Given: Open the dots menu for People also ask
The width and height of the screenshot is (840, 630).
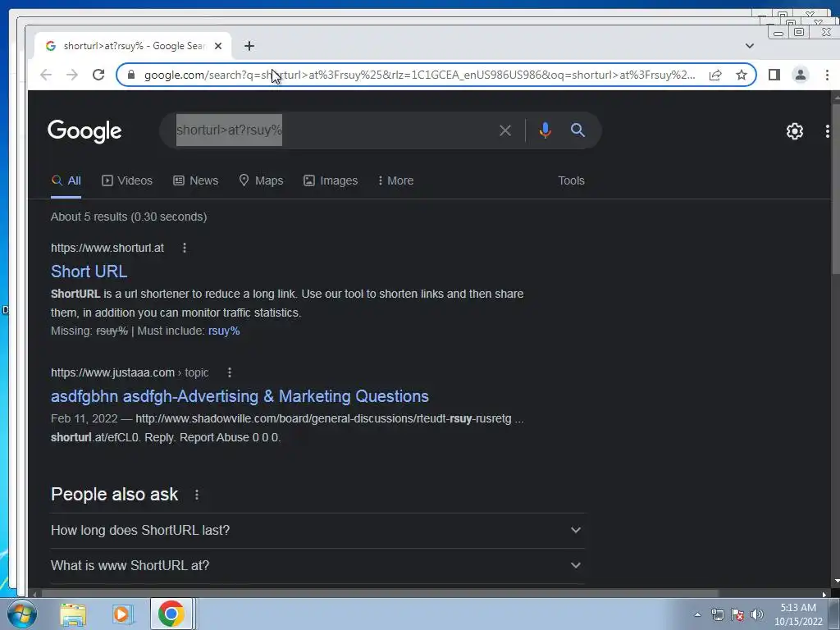Looking at the screenshot, I should point(197,495).
